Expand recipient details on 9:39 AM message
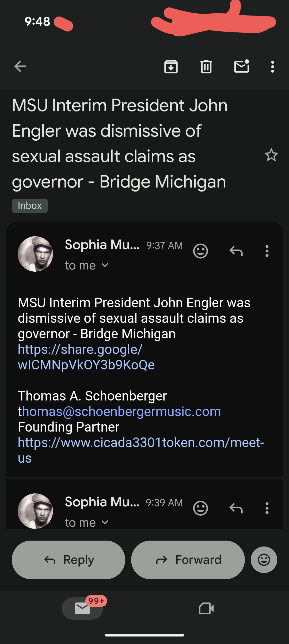Image resolution: width=289 pixels, height=644 pixels. point(105,522)
